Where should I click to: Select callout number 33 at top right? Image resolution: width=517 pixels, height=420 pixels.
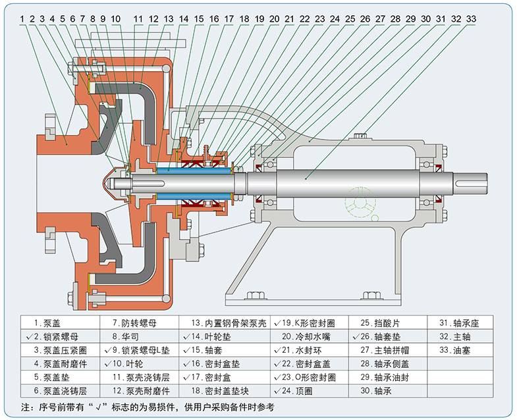[x=470, y=19]
